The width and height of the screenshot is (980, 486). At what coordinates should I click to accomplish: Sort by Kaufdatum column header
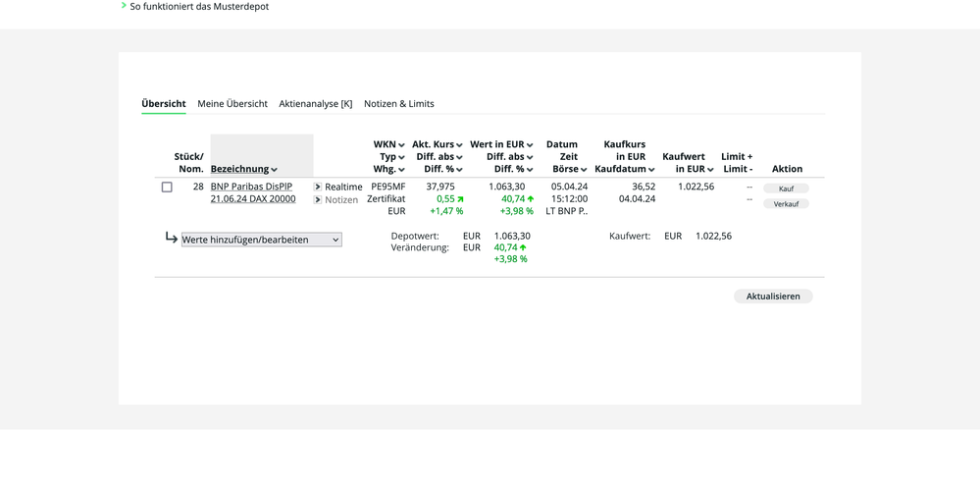(624, 169)
